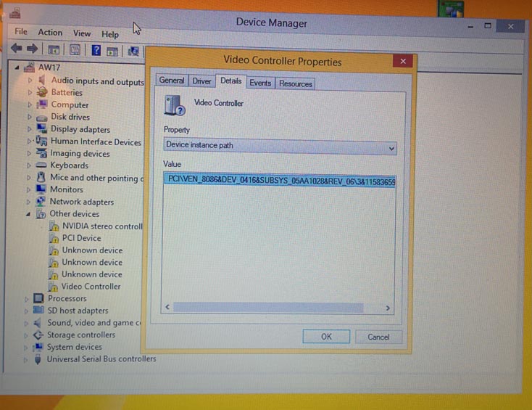This screenshot has width=532, height=410.
Task: Click the Value list horizontal scrollbar thumb
Action: coord(268,308)
